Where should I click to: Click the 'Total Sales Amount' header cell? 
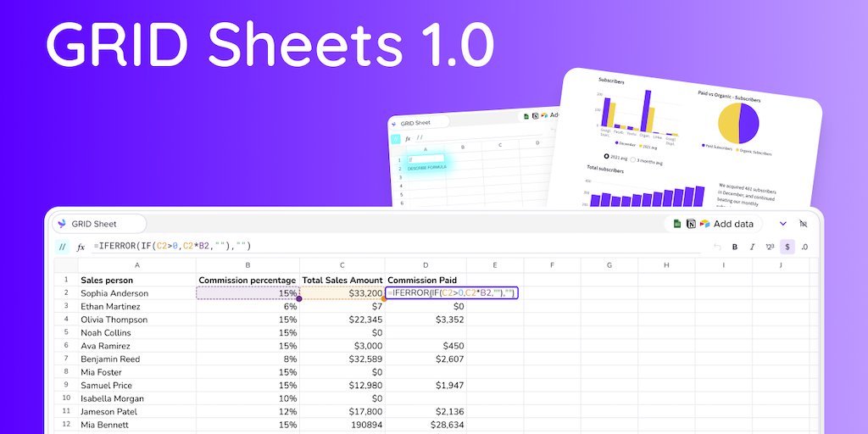click(x=342, y=280)
